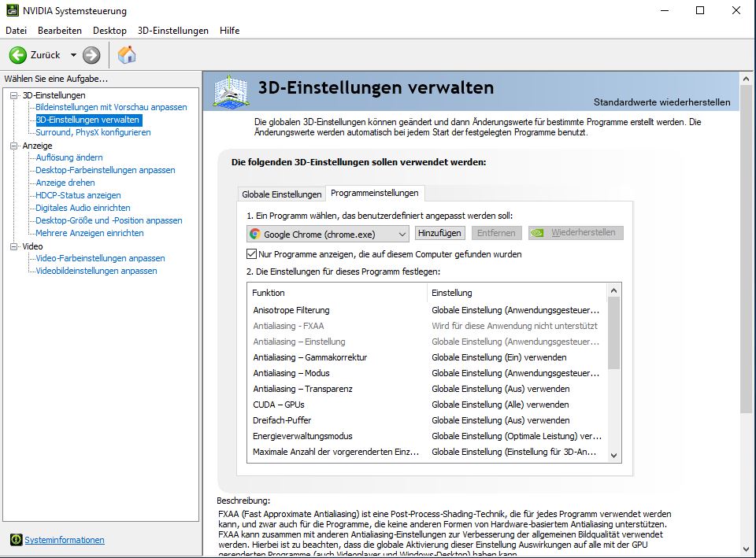Open the Datei menu
756x558 pixels.
(x=16, y=31)
